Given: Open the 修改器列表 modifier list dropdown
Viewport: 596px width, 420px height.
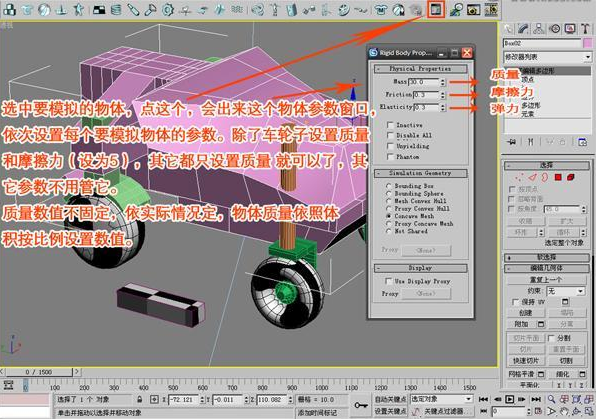Looking at the screenshot, I should [x=547, y=57].
